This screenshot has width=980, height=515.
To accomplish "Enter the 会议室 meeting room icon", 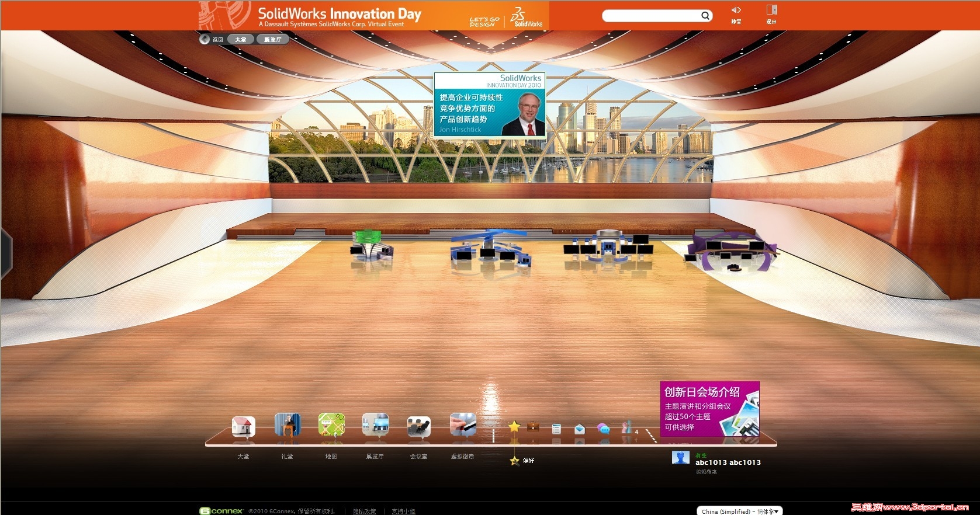I will coord(419,427).
